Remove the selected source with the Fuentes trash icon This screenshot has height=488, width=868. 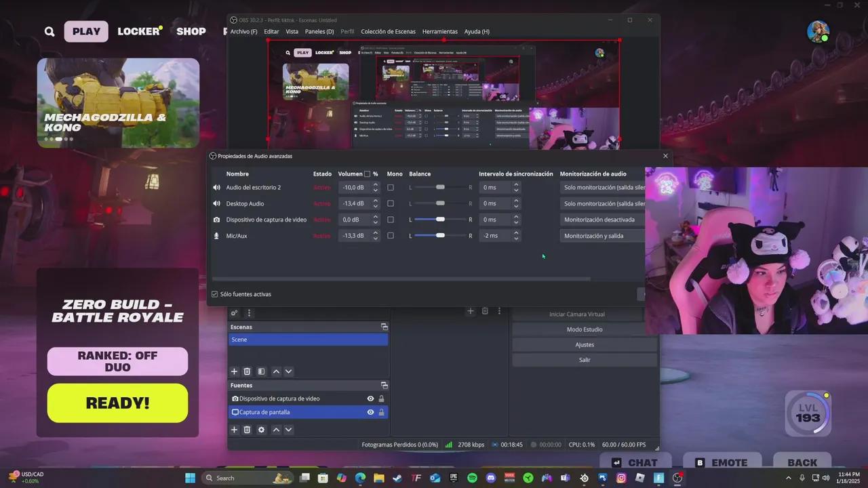click(x=247, y=430)
